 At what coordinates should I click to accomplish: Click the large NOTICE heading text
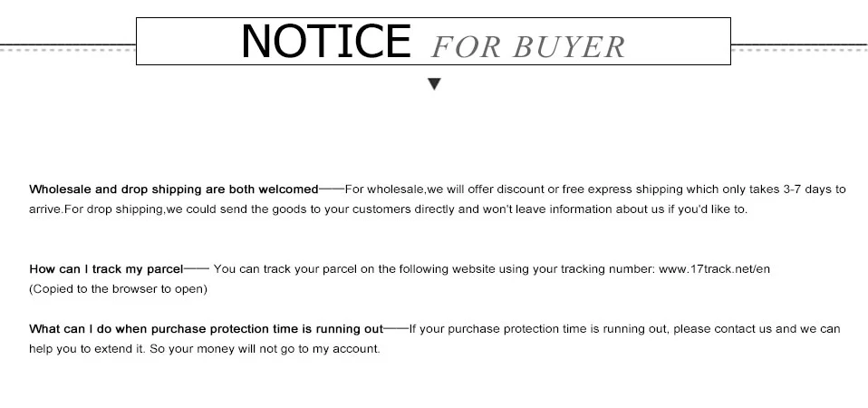point(326,42)
